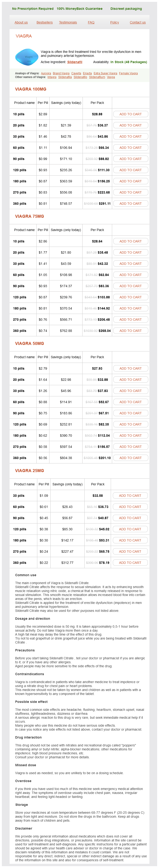
Task: Open the About us menu link
Action: coord(21,23)
